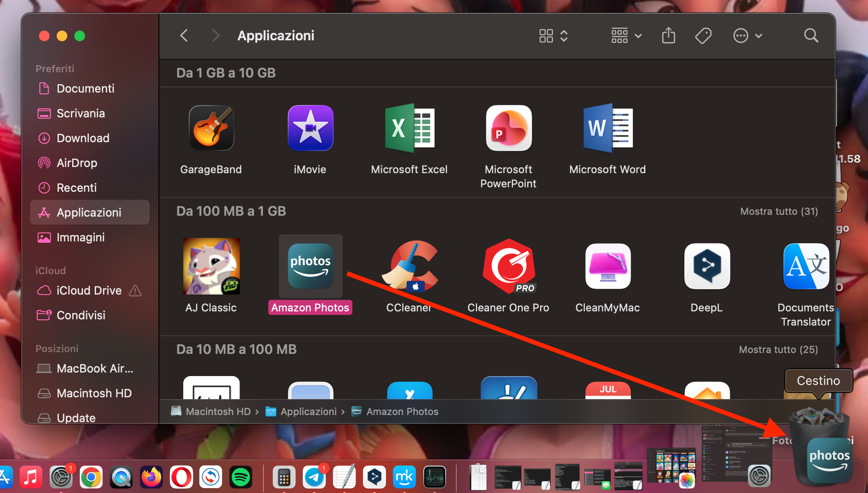Open Macintosh HD in the sidebar
This screenshot has width=868, height=493.
click(x=89, y=393)
